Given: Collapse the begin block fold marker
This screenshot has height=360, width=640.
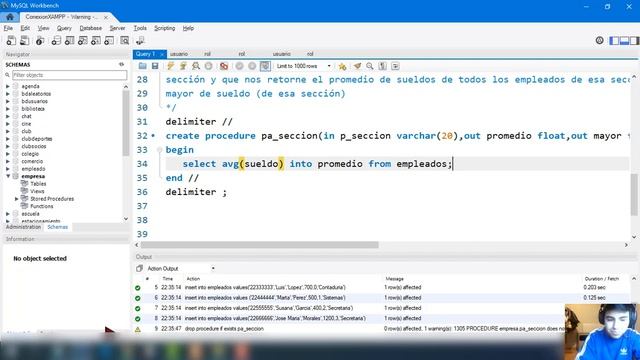Looking at the screenshot, I should (x=160, y=150).
